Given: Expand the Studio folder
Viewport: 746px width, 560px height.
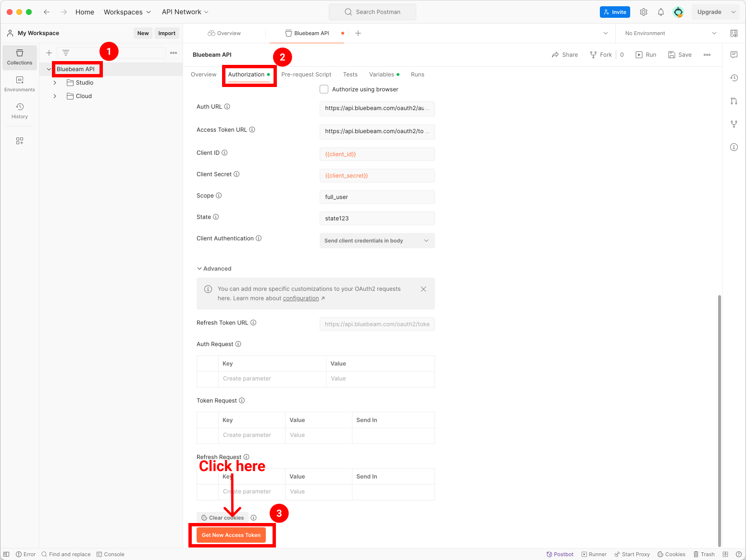Looking at the screenshot, I should coord(55,83).
